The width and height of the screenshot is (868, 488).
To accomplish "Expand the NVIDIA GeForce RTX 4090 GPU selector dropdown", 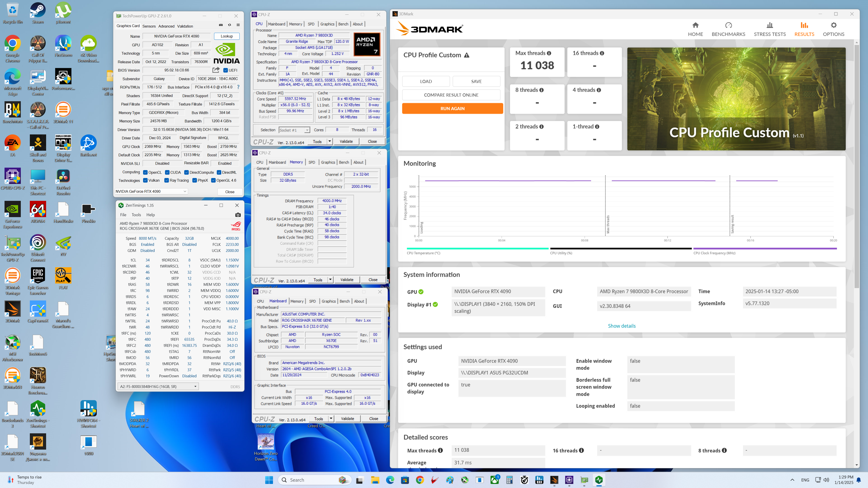I will (x=151, y=191).
